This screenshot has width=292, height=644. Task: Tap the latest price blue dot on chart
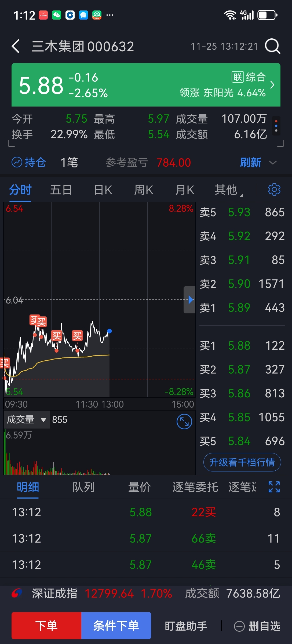(x=109, y=331)
